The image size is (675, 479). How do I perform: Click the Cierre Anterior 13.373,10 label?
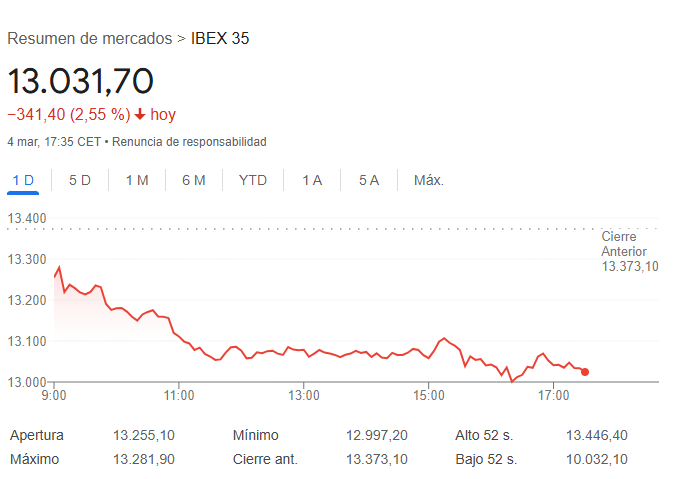tap(630, 251)
